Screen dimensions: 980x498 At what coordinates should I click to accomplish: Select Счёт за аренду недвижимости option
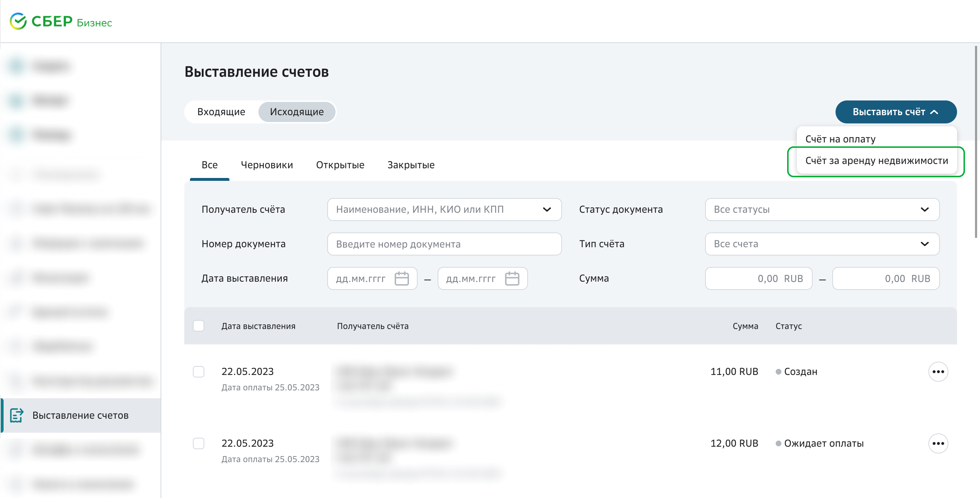tap(876, 161)
